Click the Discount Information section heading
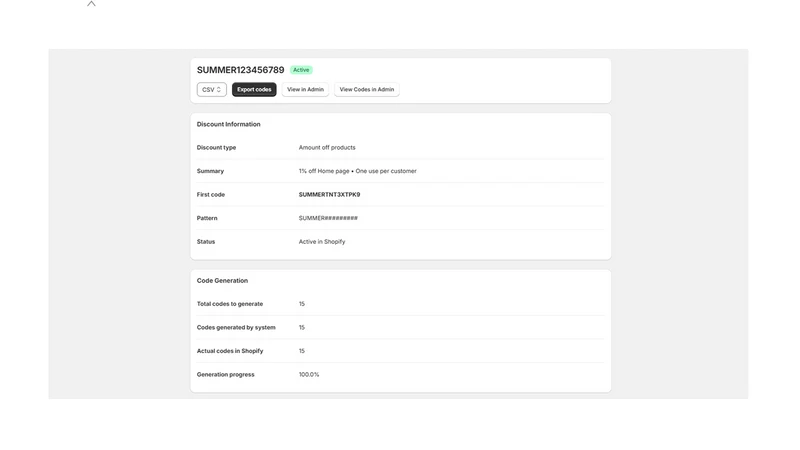Screen dimensions: 800x450 (x=229, y=124)
